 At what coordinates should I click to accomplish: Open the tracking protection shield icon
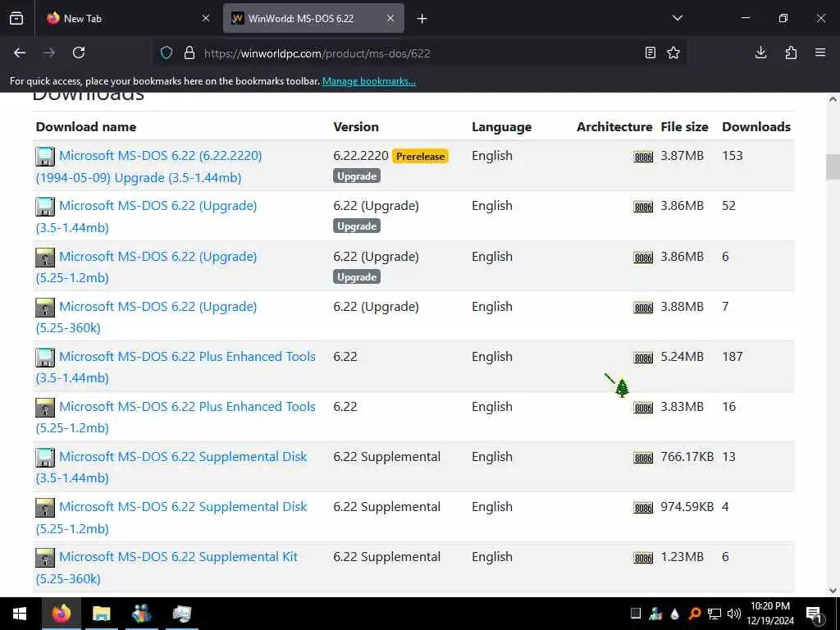(167, 52)
